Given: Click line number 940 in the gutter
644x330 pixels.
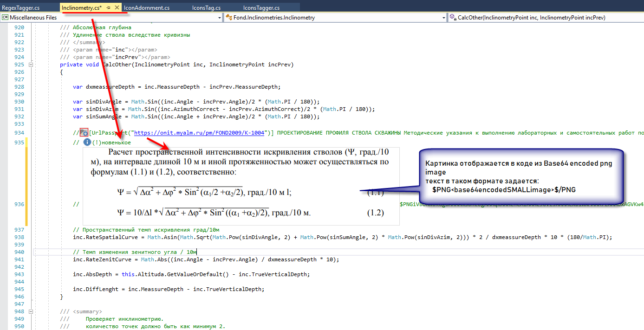Looking at the screenshot, I should 19,252.
